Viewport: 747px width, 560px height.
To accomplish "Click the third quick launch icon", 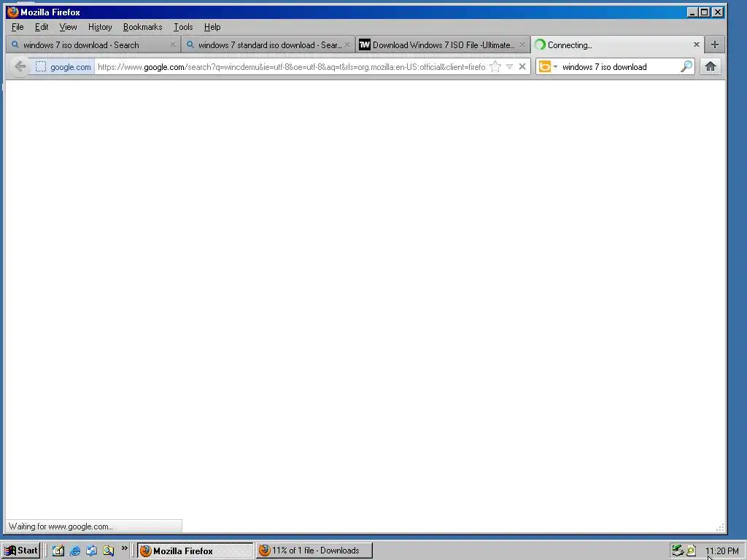I will [x=91, y=551].
